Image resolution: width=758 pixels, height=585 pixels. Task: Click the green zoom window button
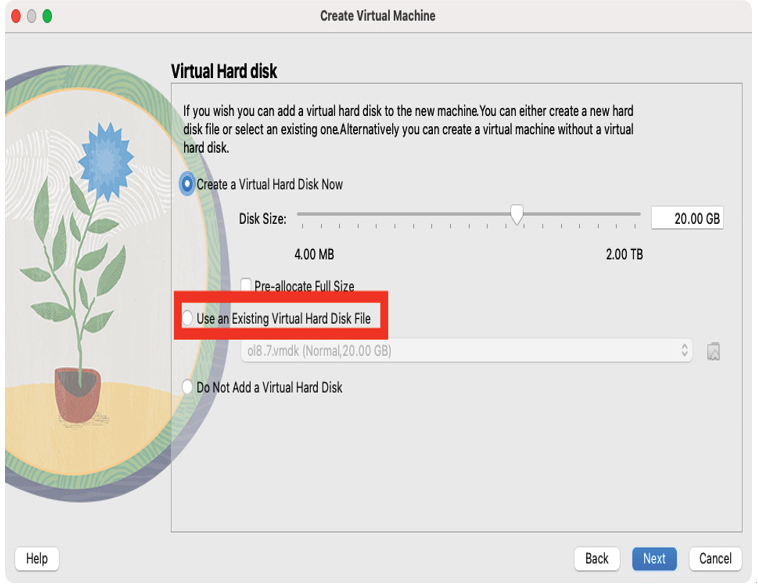[47, 16]
